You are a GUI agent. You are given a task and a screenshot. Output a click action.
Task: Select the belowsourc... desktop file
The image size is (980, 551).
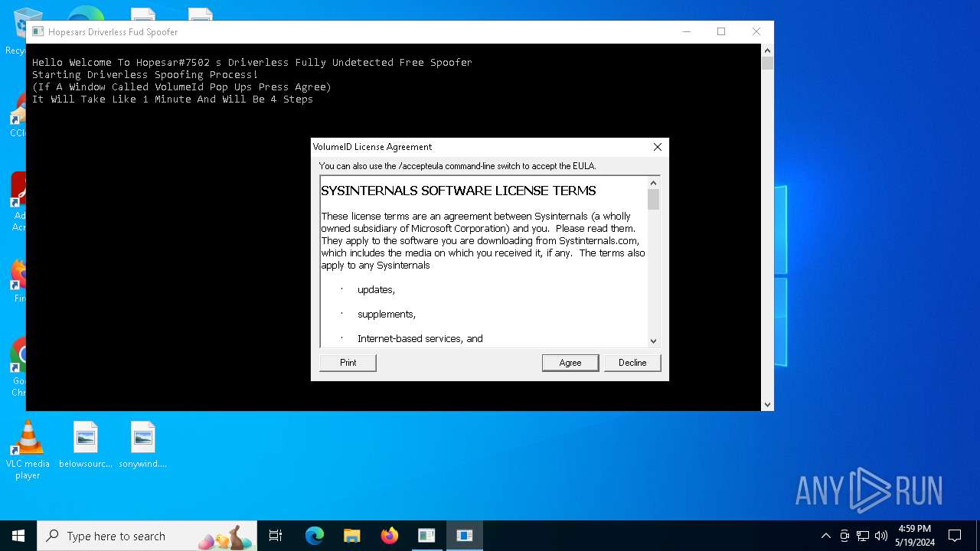tap(86, 445)
